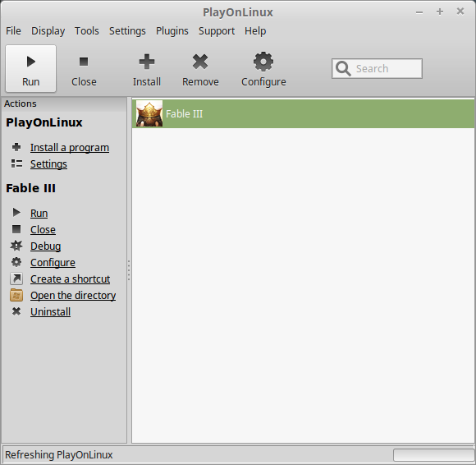Open the Help menu
Image resolution: width=476 pixels, height=465 pixels.
(255, 31)
